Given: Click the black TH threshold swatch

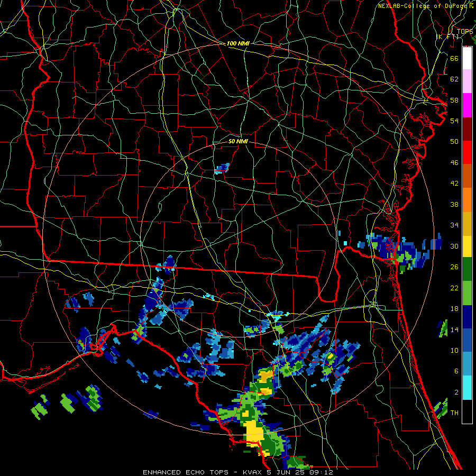Looking at the screenshot, I should pos(467,411).
